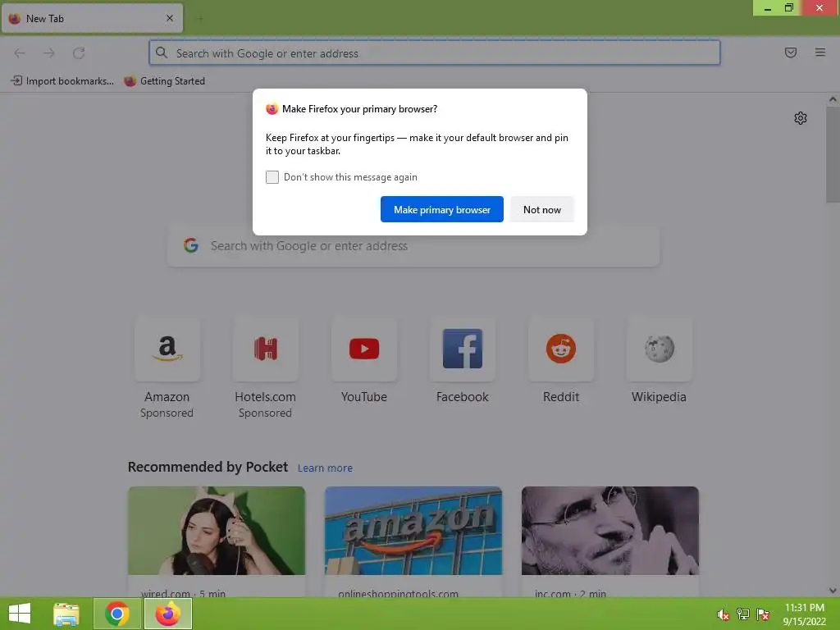Image resolution: width=840 pixels, height=630 pixels.
Task: Open the wired.com Pocket story thumbnail
Action: (217, 531)
